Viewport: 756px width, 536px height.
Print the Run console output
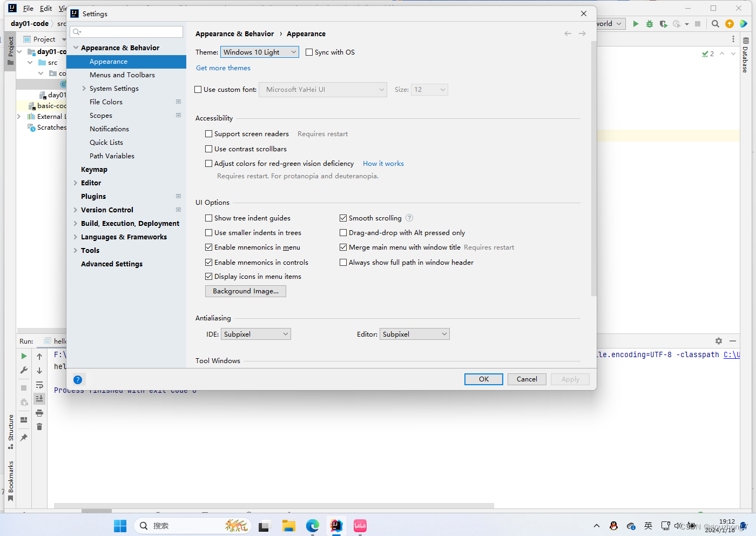39,413
